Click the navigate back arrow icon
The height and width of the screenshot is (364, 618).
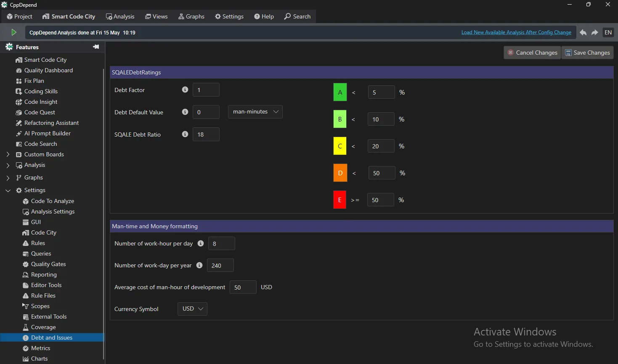pos(583,32)
